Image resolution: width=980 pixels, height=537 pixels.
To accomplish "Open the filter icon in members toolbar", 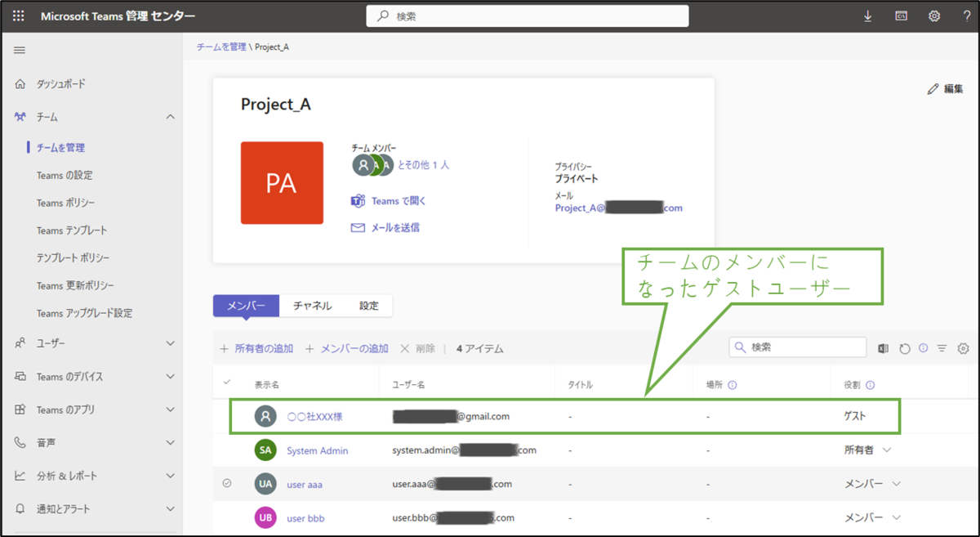I will [942, 348].
